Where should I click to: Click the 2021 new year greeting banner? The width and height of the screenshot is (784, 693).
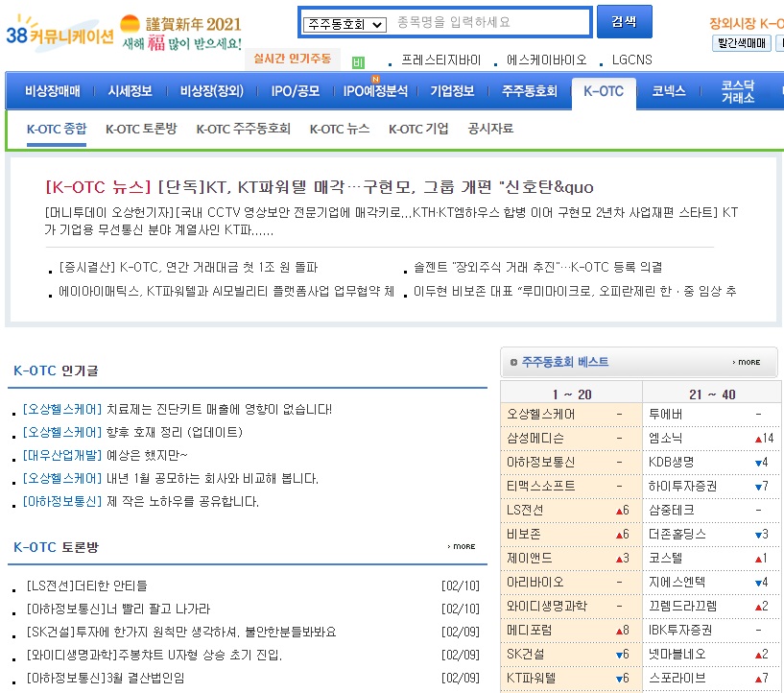pos(181,33)
